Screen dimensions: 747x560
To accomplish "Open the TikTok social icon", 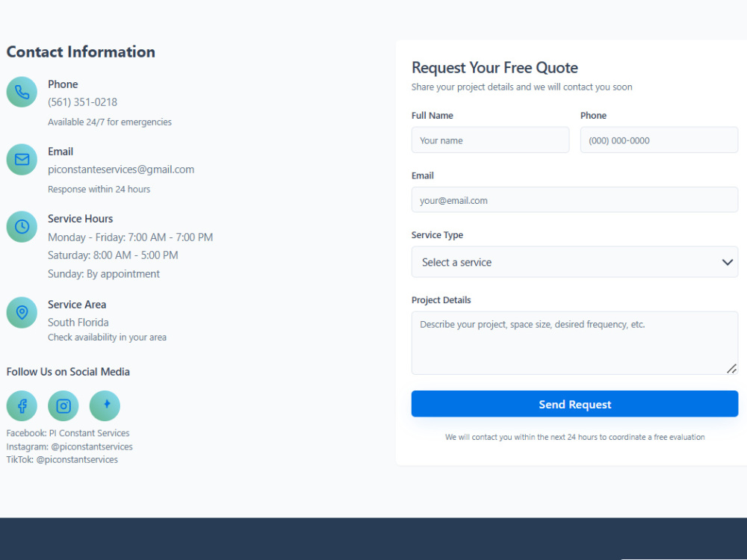I will (105, 405).
